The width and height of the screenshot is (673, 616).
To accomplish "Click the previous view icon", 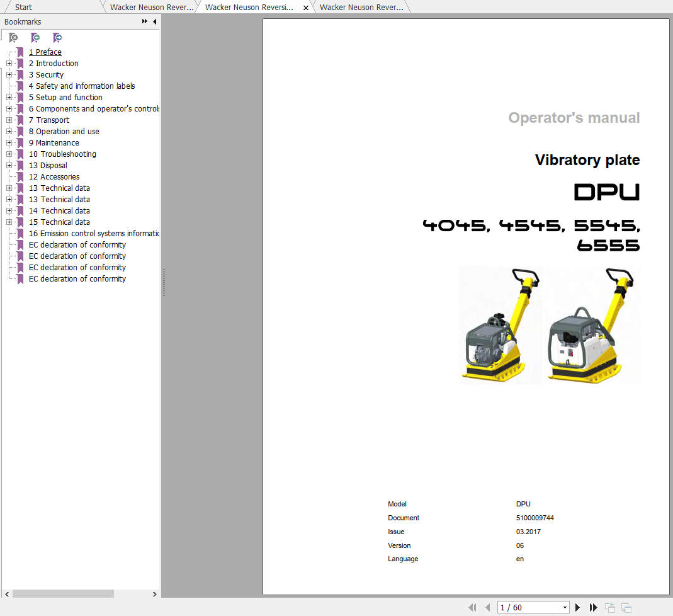I will [x=610, y=607].
